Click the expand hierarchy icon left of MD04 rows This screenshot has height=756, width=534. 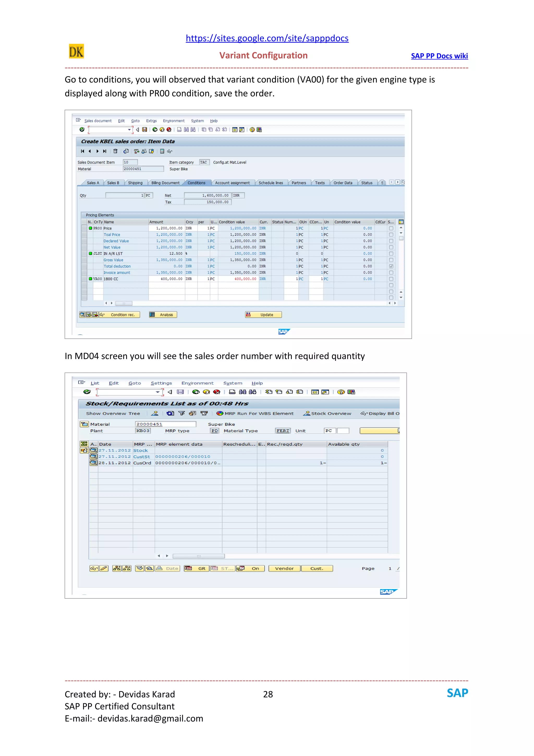click(x=84, y=451)
